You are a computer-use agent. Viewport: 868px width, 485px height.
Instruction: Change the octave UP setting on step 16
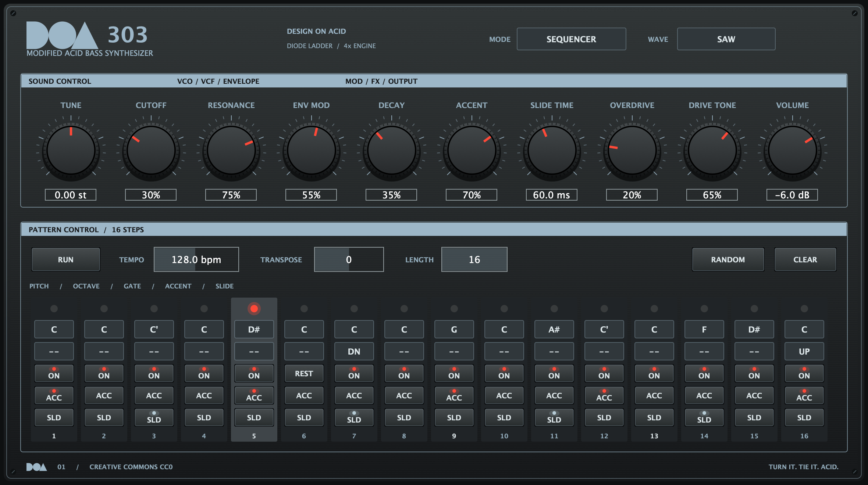pyautogui.click(x=804, y=351)
